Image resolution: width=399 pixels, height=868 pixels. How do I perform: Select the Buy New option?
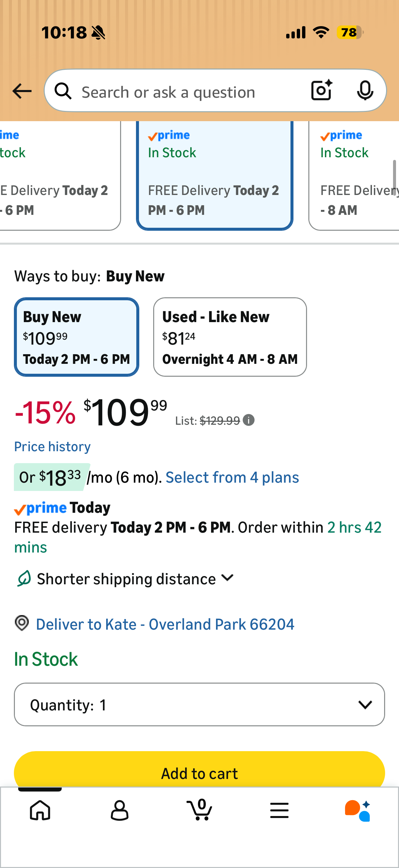76,337
